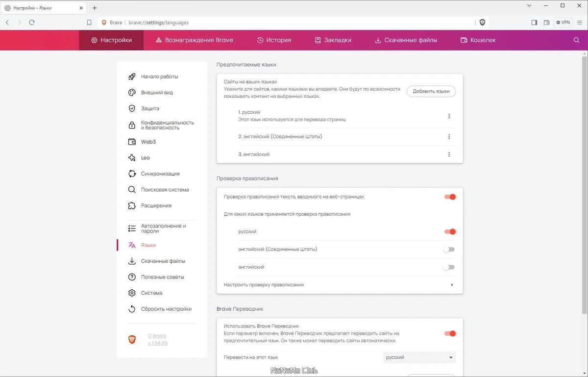Image resolution: width=588 pixels, height=377 pixels.
Task: Click the question icon for Полезные советы
Action: click(x=132, y=277)
